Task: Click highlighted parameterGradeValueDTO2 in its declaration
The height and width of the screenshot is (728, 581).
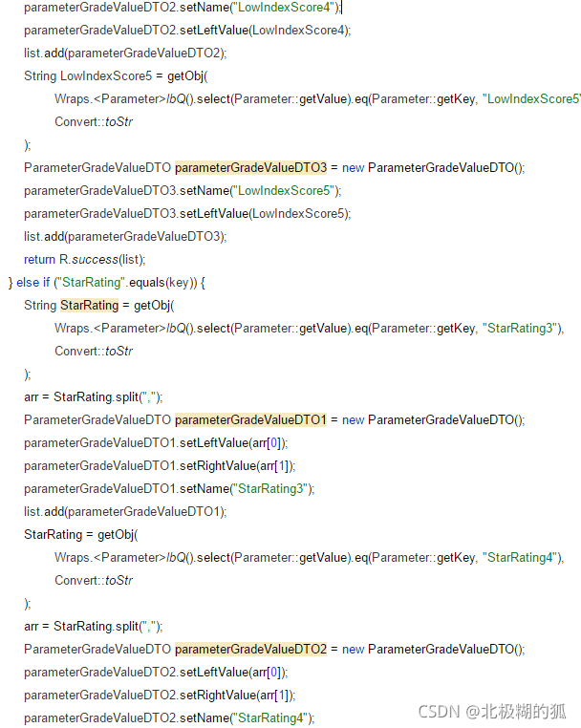Action: pos(250,649)
